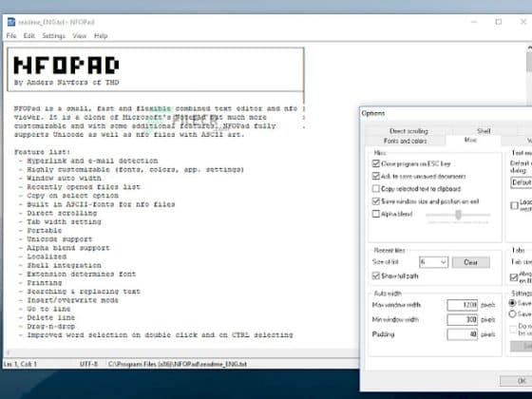The height and width of the screenshot is (399, 532).
Task: Click the 'Delete line' feature line
Action: (51, 317)
